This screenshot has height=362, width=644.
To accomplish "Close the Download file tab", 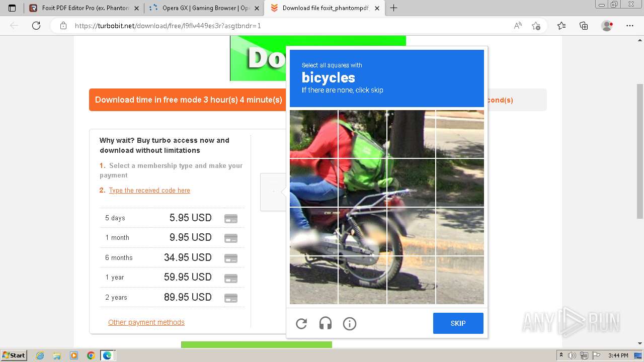I will coord(378,8).
